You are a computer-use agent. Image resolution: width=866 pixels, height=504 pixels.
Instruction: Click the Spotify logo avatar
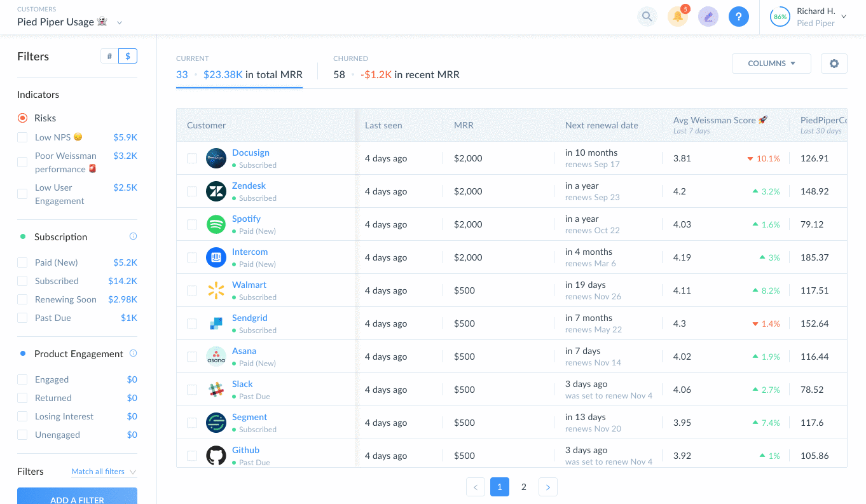click(216, 224)
